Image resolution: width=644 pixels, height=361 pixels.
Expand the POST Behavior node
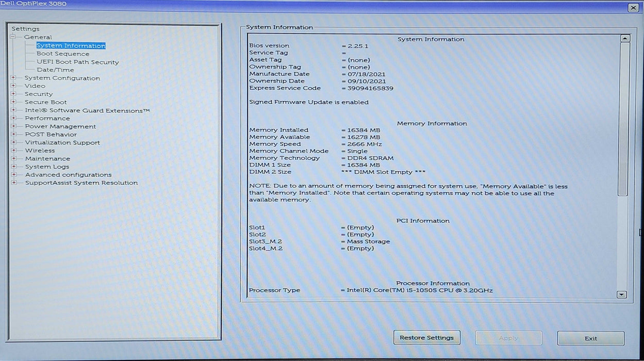[14, 135]
